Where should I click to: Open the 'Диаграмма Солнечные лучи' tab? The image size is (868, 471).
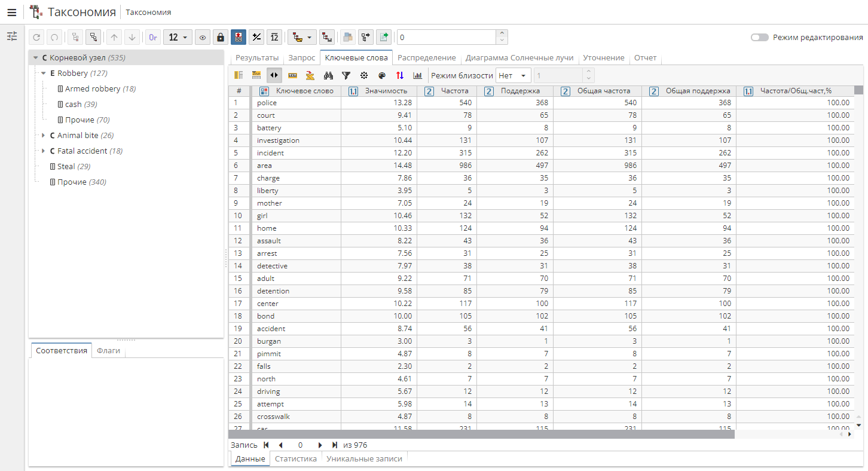pos(519,58)
